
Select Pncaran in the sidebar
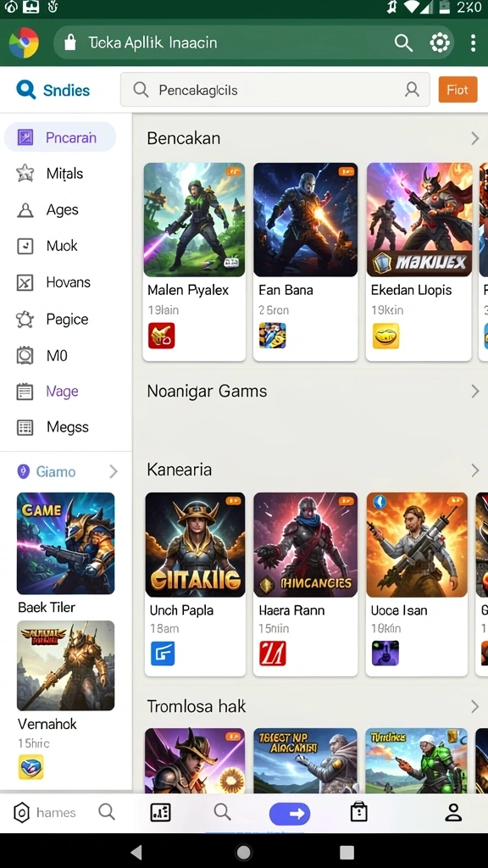(x=60, y=137)
